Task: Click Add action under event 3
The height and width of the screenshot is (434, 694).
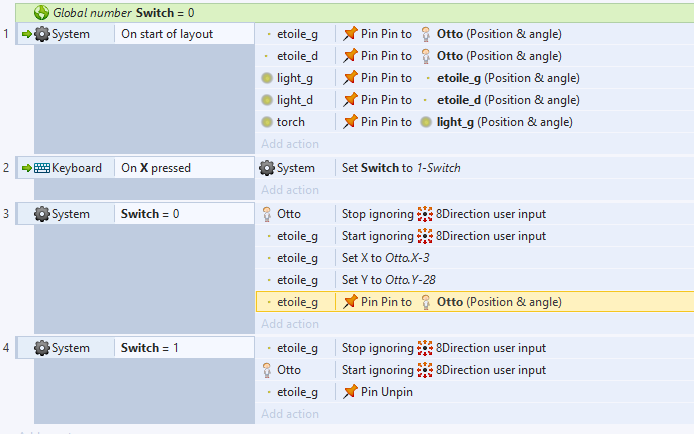Action: 290,324
